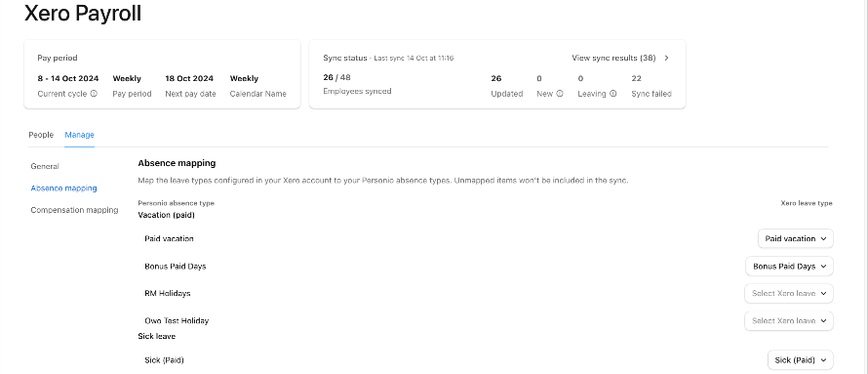Switch to the People tab
868x374 pixels.
[x=41, y=135]
